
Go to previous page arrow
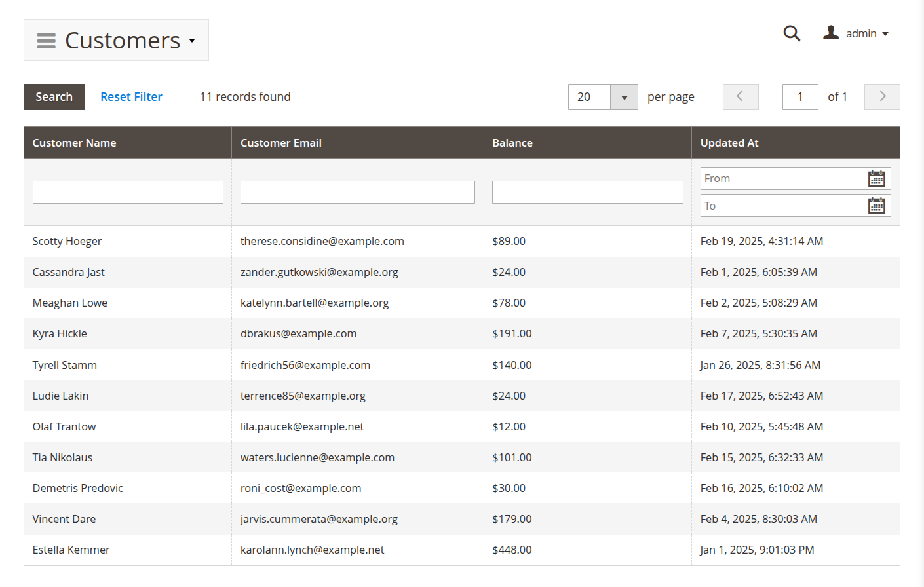741,97
